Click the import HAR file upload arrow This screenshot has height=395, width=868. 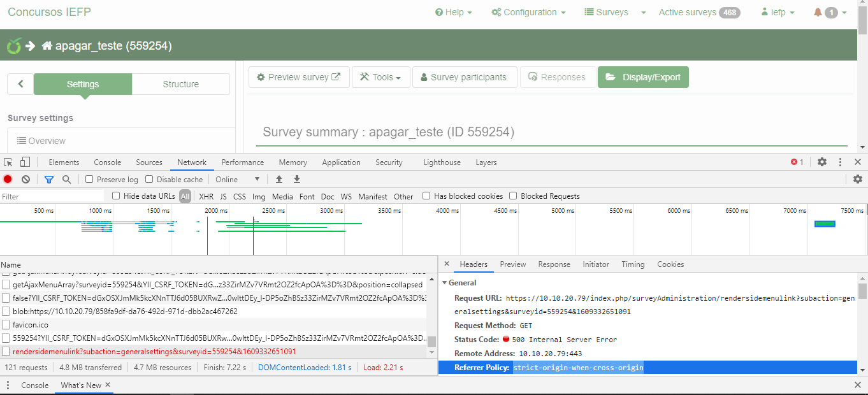point(279,180)
